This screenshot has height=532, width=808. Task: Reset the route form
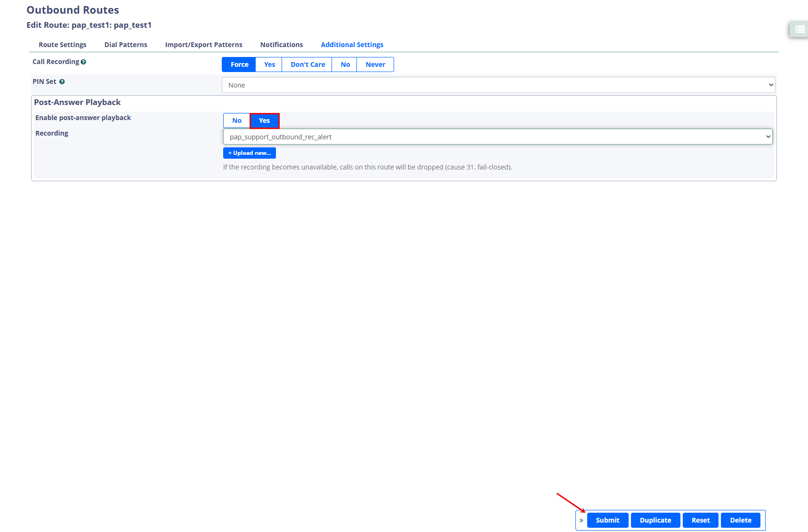701,520
